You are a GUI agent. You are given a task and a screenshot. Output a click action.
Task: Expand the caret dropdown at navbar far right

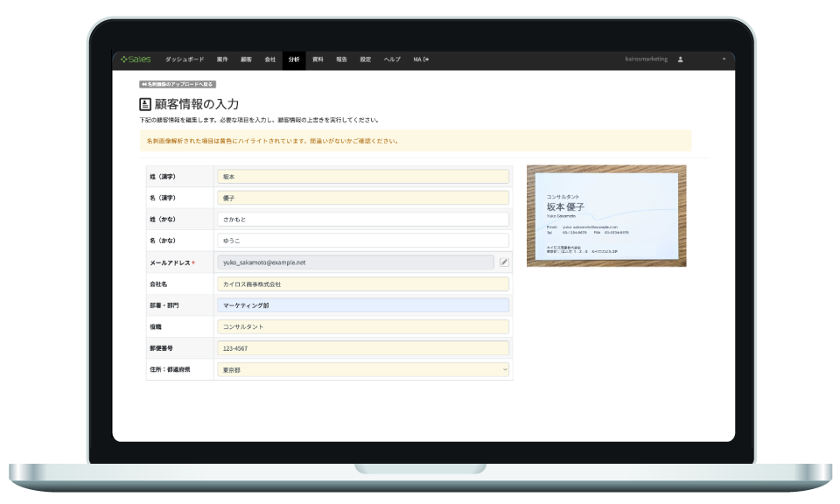724,59
